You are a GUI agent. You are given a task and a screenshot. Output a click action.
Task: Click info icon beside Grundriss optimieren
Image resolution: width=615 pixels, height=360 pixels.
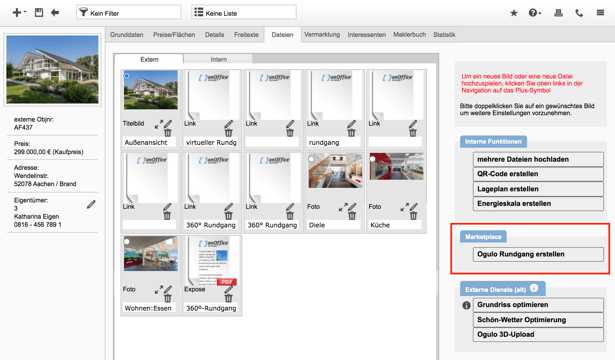click(x=466, y=305)
